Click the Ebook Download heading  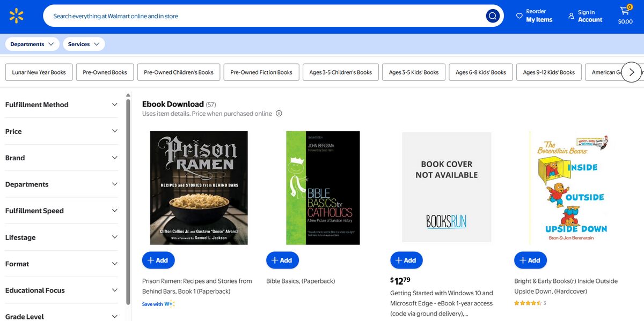point(173,104)
